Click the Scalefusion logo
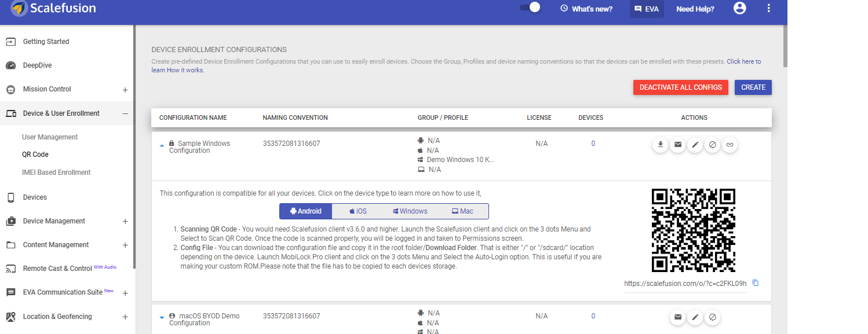868x334 pixels. click(53, 8)
